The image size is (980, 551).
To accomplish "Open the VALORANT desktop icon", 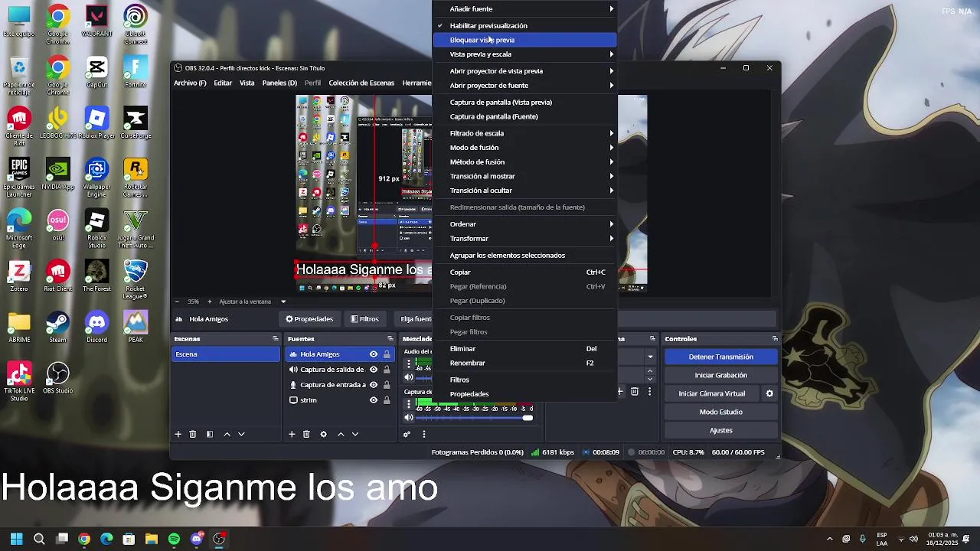I will [96, 20].
